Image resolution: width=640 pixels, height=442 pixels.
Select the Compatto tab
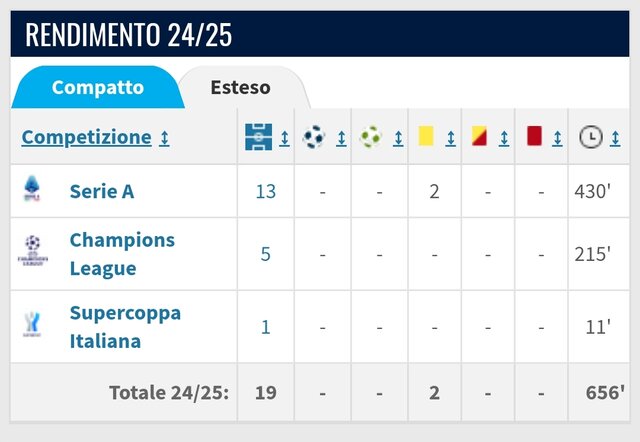98,87
